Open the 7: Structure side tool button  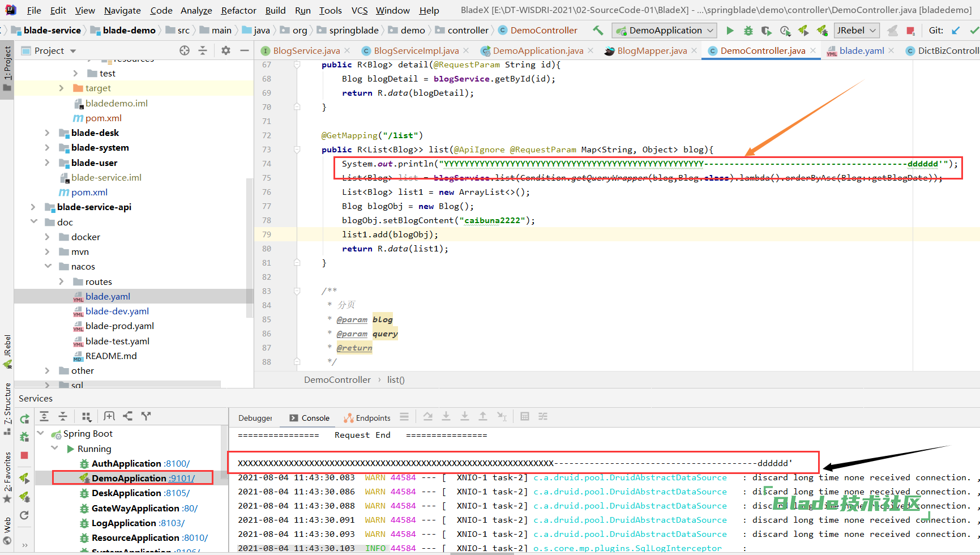tap(7, 408)
